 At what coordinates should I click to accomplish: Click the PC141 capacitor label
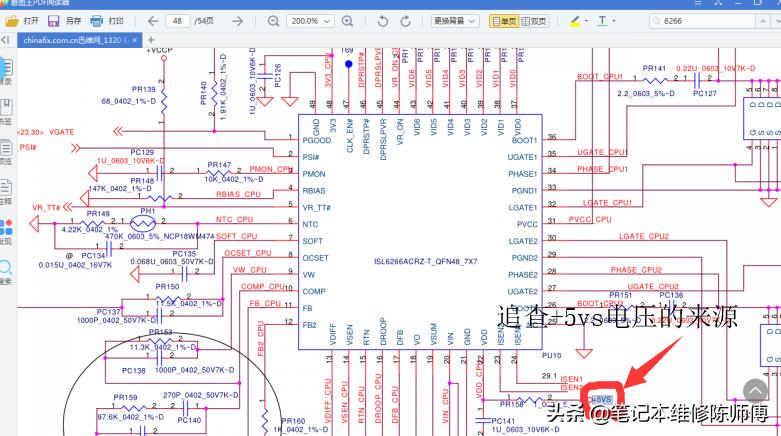point(503,421)
